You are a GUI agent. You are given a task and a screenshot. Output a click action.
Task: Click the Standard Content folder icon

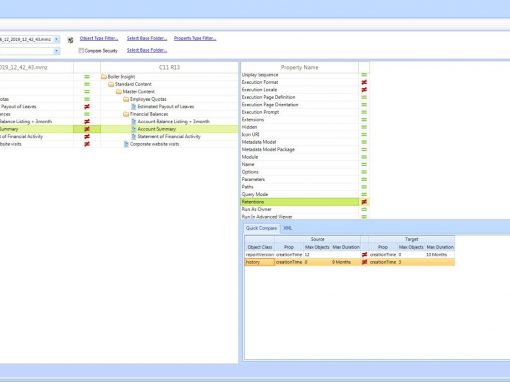(111, 84)
